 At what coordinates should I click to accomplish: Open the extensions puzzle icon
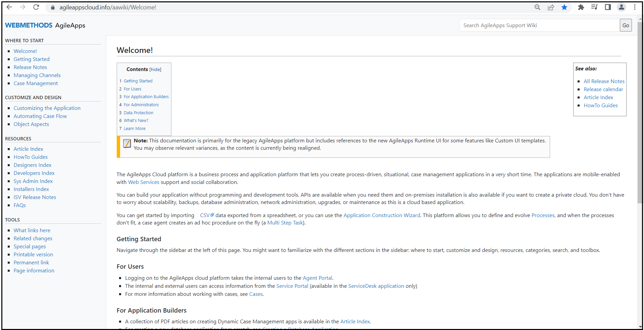point(581,7)
